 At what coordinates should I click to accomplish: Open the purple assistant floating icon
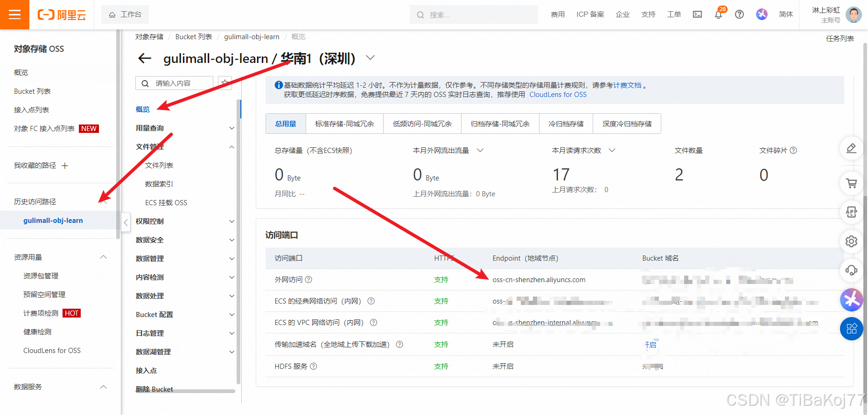851,299
